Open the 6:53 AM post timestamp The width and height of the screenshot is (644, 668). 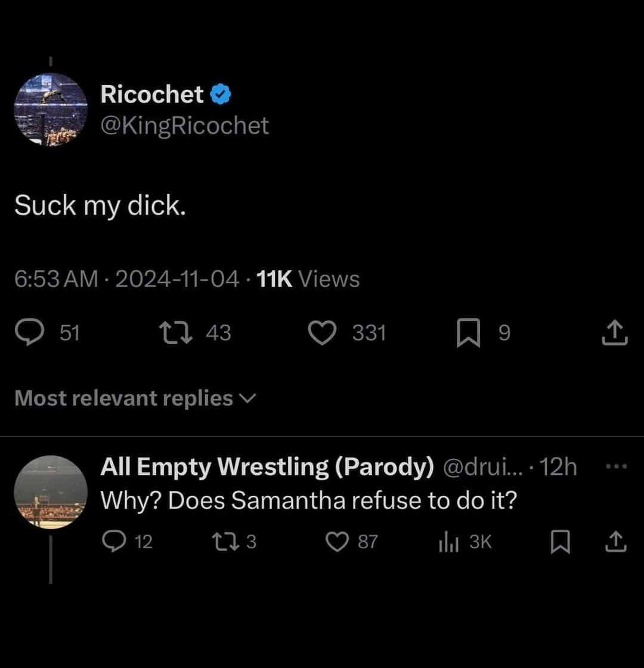(56, 279)
